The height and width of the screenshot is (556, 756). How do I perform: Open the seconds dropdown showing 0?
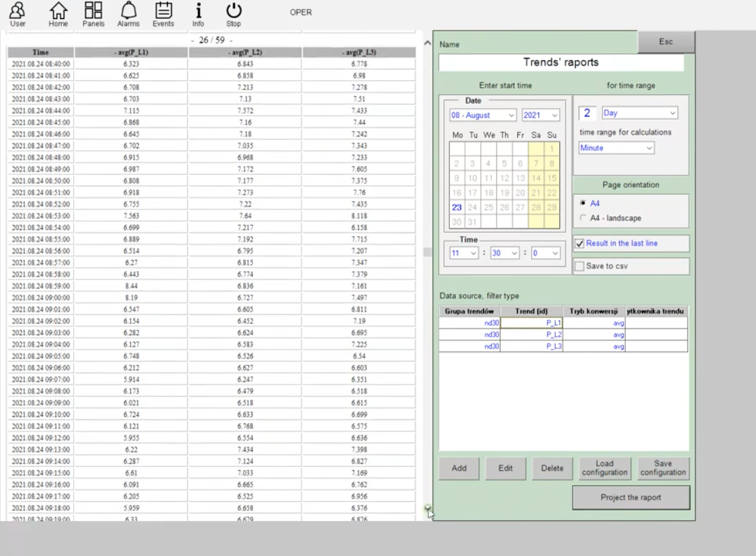546,253
